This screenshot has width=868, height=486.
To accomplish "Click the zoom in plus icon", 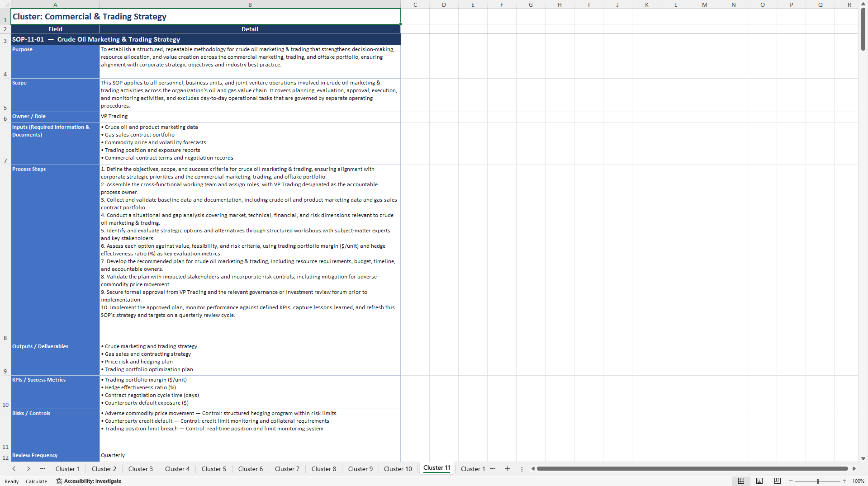I will click(x=844, y=481).
